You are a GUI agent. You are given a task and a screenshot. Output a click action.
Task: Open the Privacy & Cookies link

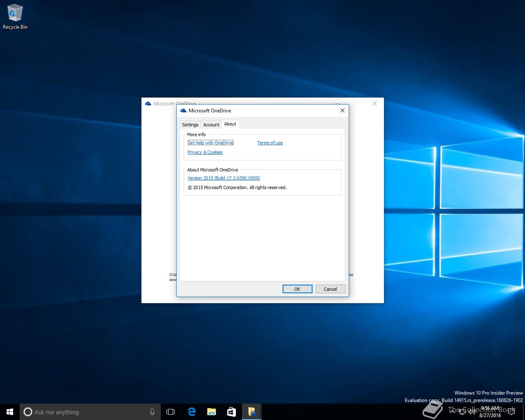pos(205,152)
